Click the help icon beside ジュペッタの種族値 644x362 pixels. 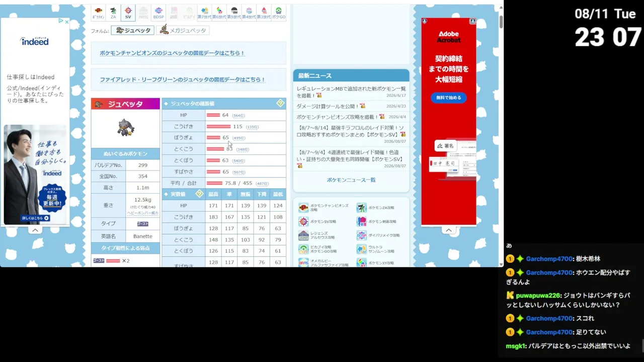280,103
